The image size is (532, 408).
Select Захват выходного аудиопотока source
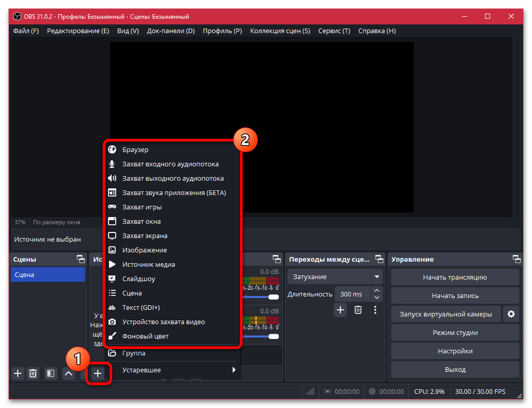pyautogui.click(x=172, y=178)
